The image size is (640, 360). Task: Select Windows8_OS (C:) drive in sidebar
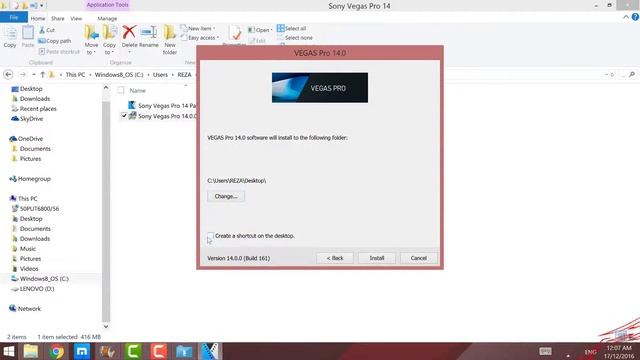click(x=40, y=279)
